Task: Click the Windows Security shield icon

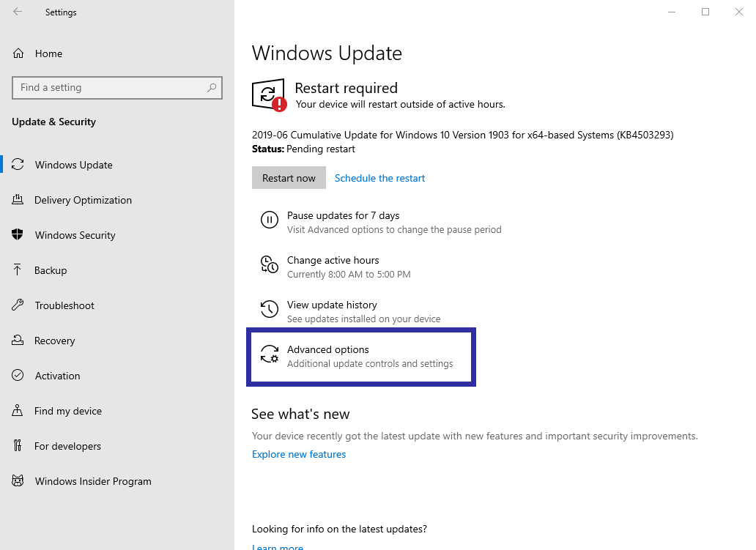Action: pyautogui.click(x=18, y=235)
